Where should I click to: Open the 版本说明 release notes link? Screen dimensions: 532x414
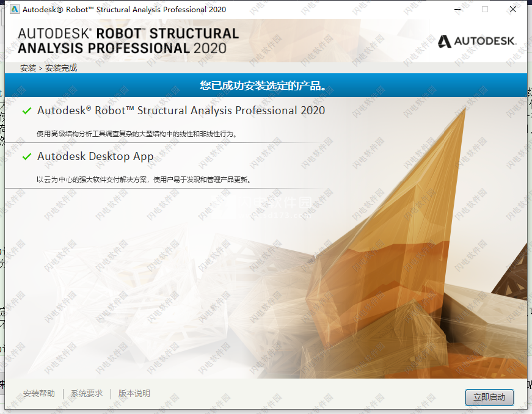coord(134,393)
